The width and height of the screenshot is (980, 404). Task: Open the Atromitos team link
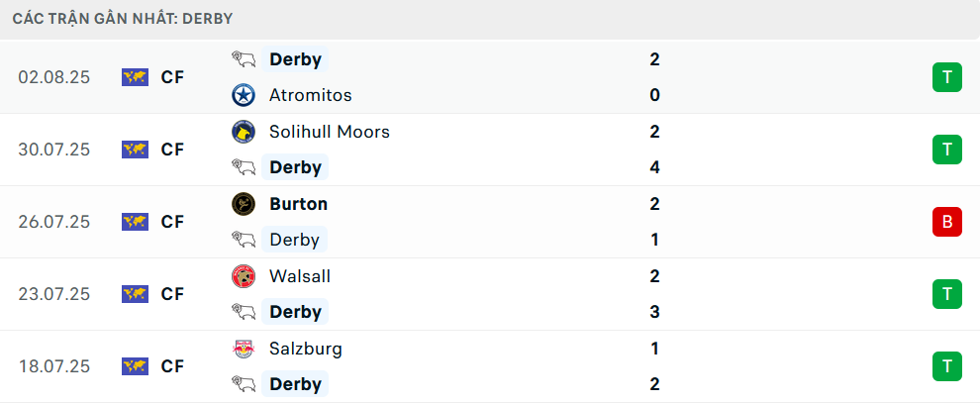pos(311,95)
